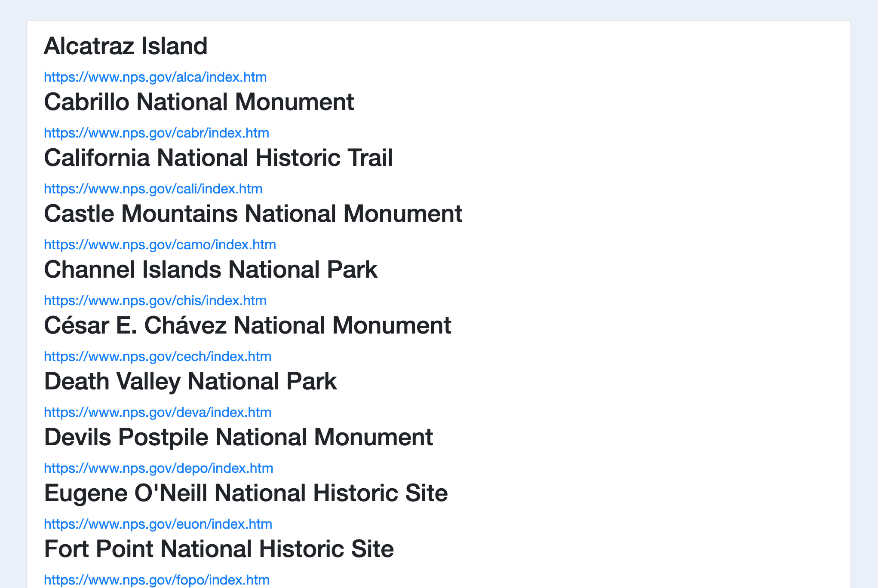Screen dimensions: 878x588
Task: Open the Cabrillo nps.gov/cabr link
Action: point(157,133)
